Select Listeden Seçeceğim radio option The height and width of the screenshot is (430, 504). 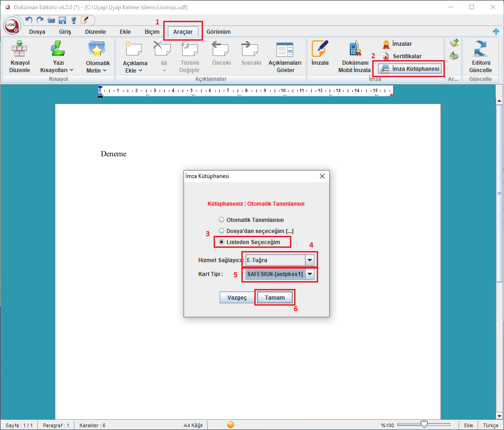tap(222, 242)
